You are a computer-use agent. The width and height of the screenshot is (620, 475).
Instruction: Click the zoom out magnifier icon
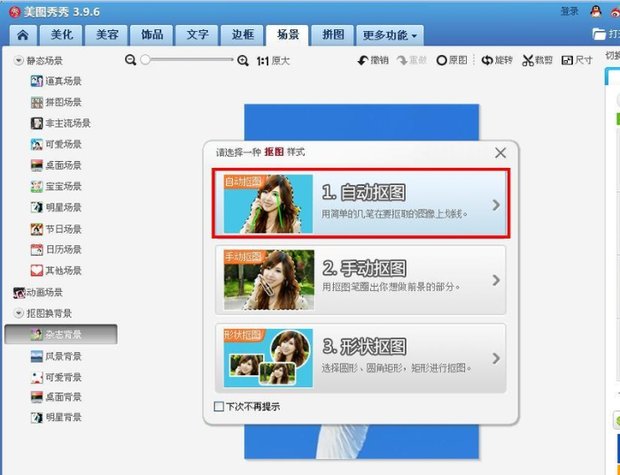coord(130,60)
